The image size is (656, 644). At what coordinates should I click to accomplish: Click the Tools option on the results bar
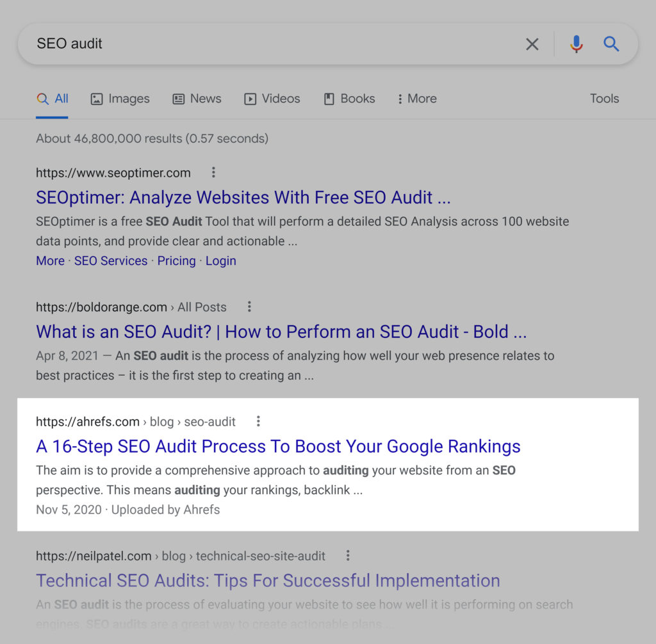604,99
